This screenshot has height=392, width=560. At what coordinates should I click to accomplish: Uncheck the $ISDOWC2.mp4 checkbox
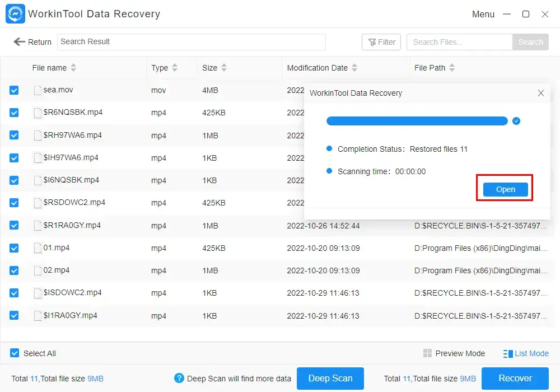point(14,293)
